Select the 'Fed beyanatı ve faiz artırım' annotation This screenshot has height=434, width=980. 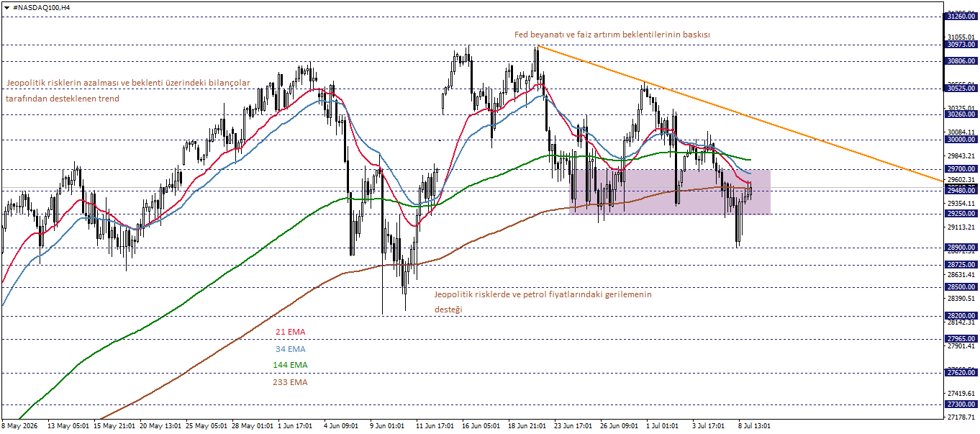612,34
